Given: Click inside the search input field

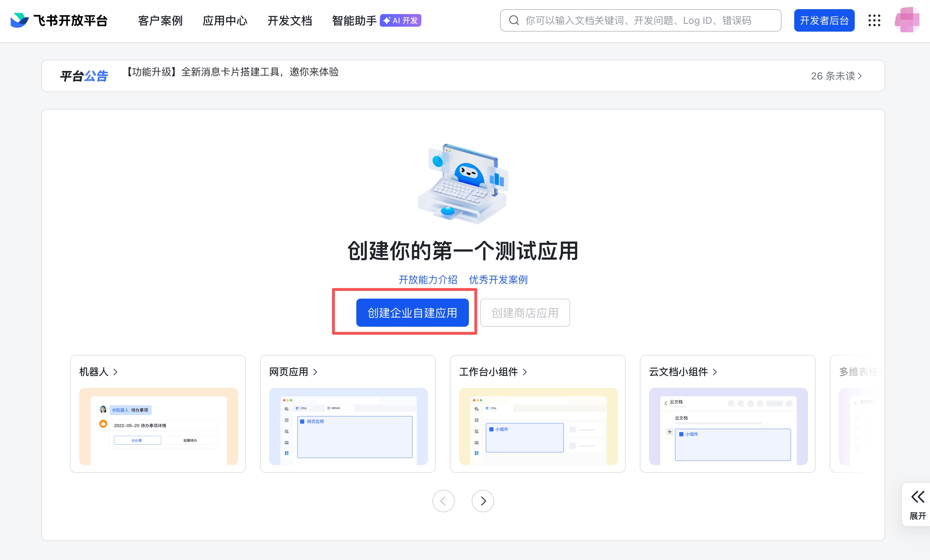Looking at the screenshot, I should tap(642, 20).
